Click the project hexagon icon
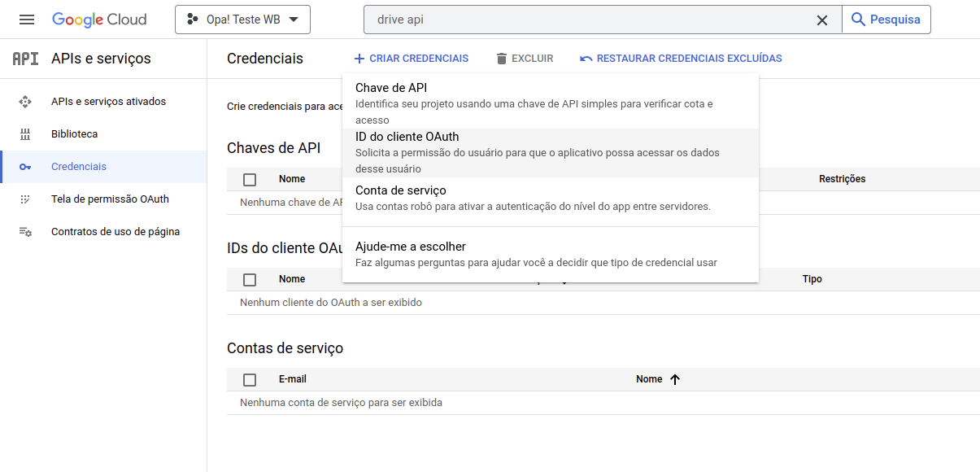 193,20
